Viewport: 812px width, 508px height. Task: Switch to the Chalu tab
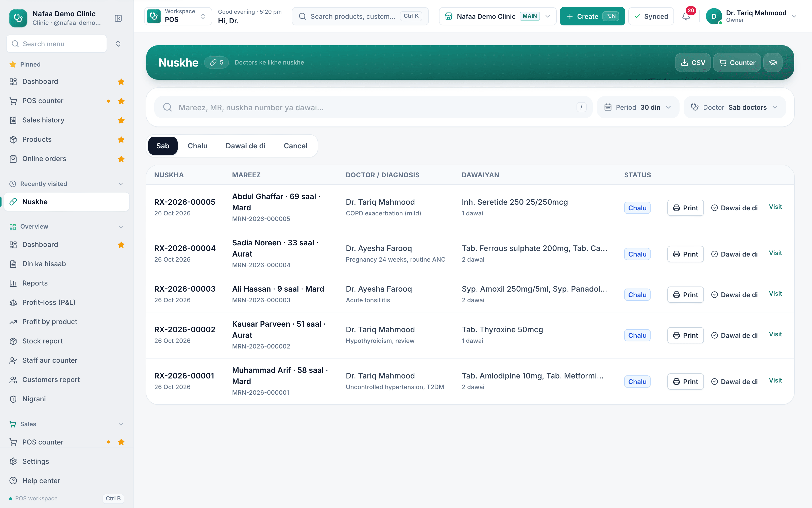[x=197, y=146]
